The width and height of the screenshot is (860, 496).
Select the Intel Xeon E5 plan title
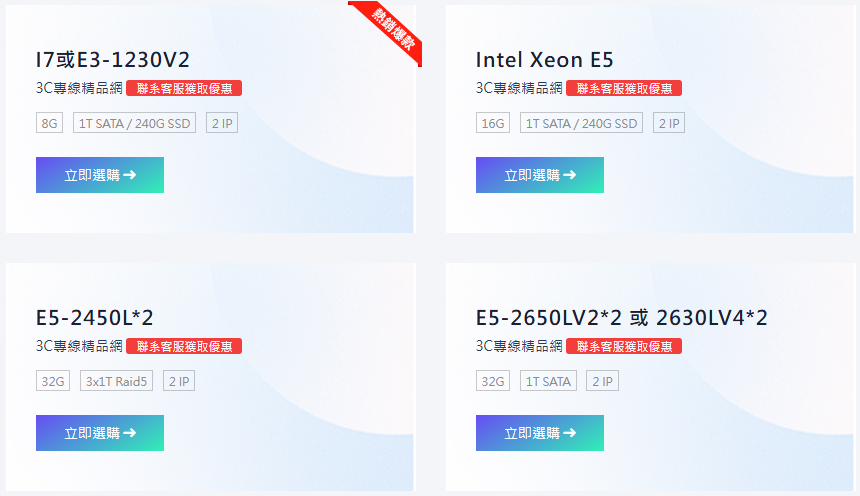click(x=545, y=59)
